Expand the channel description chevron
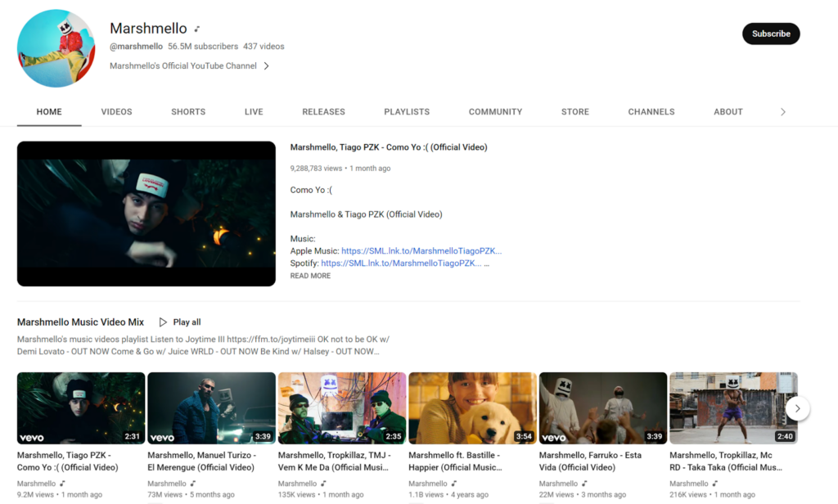The image size is (838, 504). tap(266, 66)
